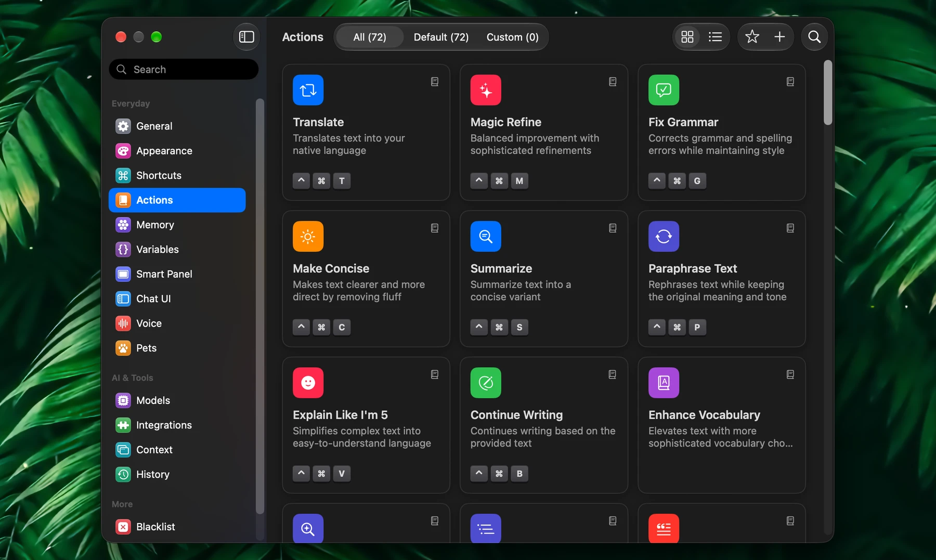Open Pets section in sidebar
936x560 pixels.
(x=177, y=348)
